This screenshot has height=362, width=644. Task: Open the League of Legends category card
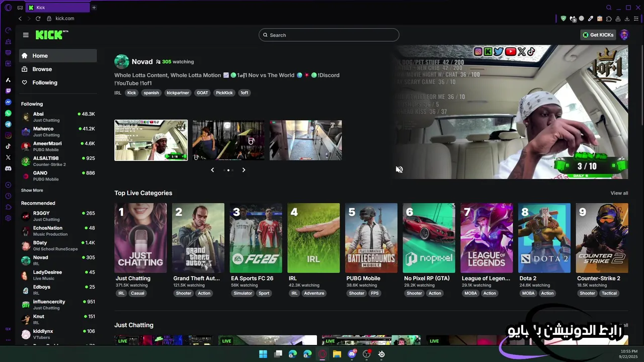pyautogui.click(x=487, y=238)
